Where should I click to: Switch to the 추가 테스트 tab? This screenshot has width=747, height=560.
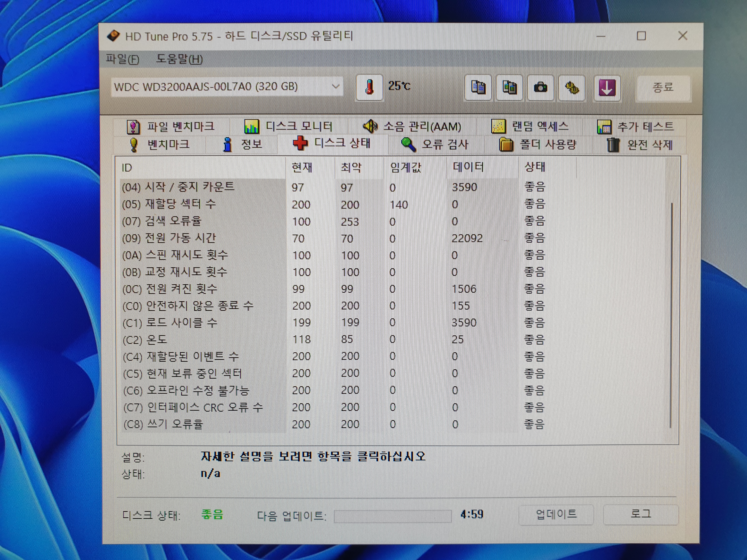pos(635,127)
